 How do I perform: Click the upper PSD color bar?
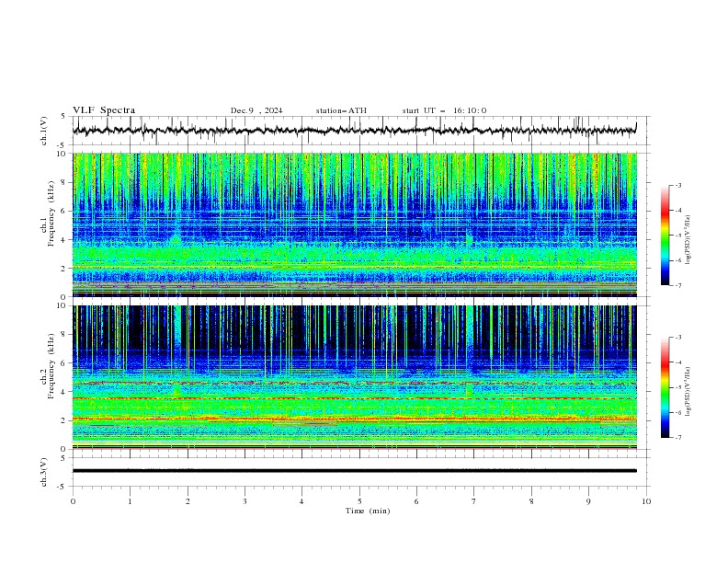[665, 236]
